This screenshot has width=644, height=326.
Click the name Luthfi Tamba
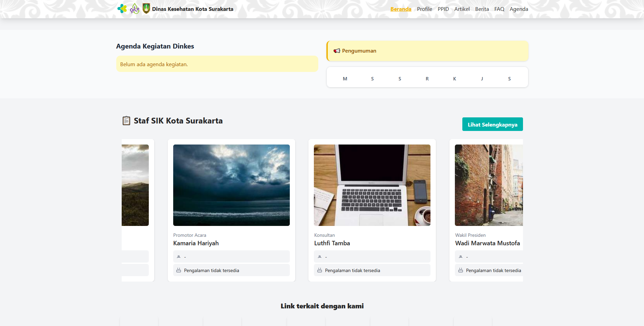coord(332,243)
